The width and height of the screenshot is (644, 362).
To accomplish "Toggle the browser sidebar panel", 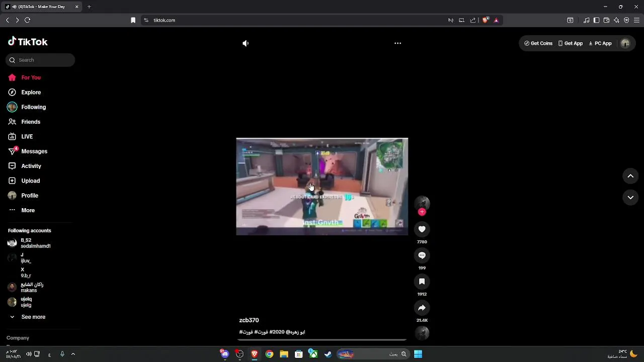I will click(596, 20).
